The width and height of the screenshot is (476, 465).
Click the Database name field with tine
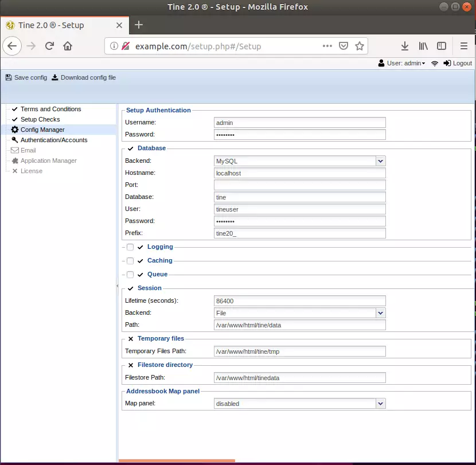coord(299,197)
